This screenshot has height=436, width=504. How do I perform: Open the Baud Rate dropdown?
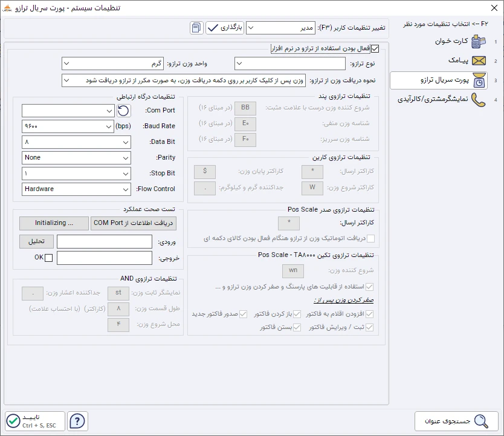tap(76, 126)
